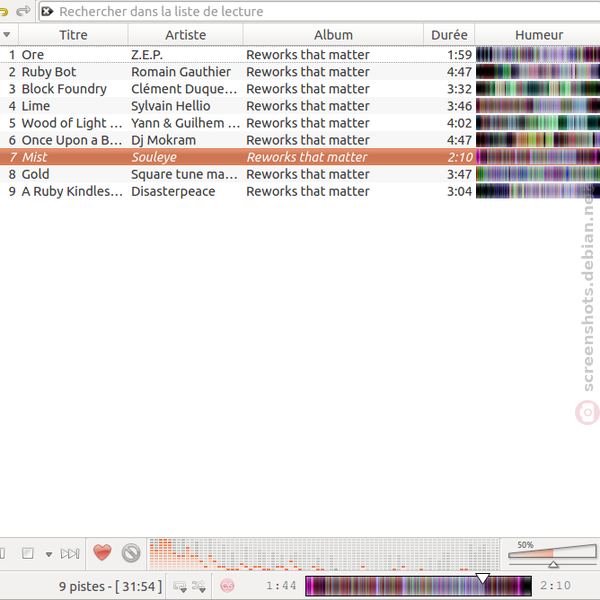Click artist 'Souleye' cell
Viewport: 600px width, 600px height.
point(154,157)
